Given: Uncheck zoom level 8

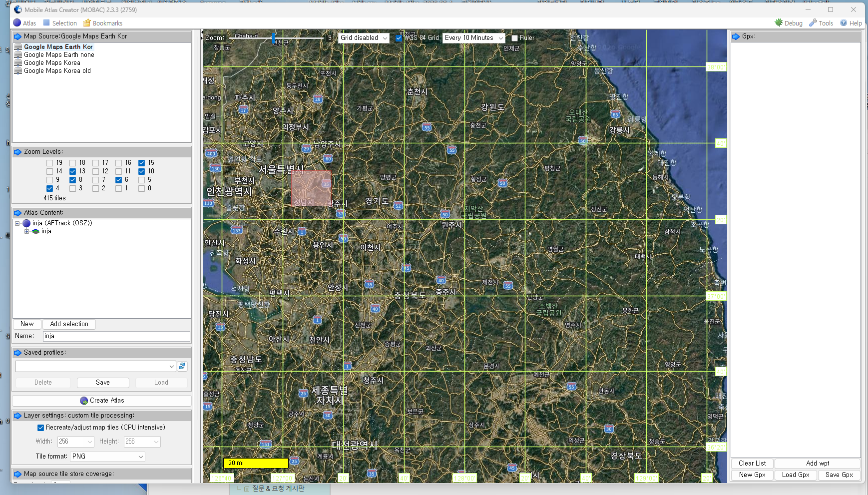Looking at the screenshot, I should (72, 180).
